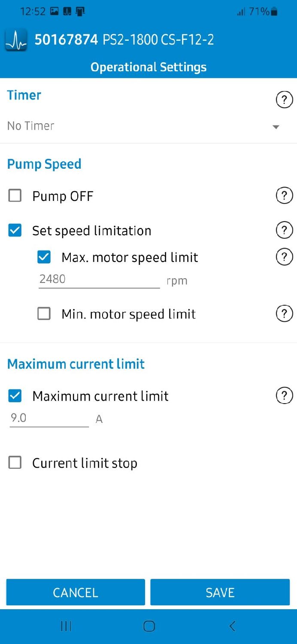
Task: Tap the Android back navigation arrow
Action: [x=232, y=626]
